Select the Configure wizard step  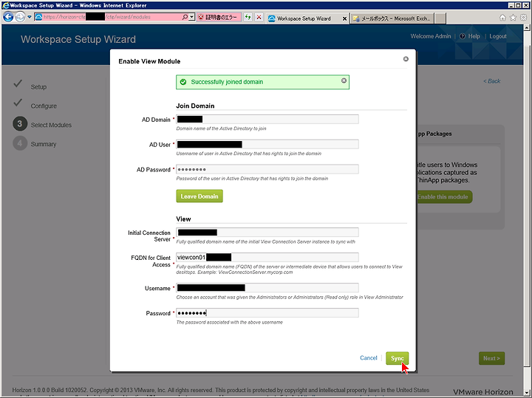[44, 106]
